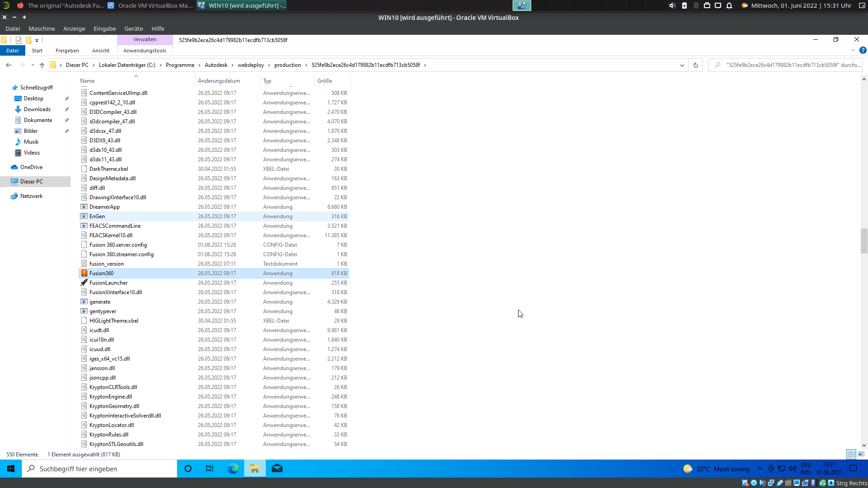Launch Fusion360 by its orange application icon
This screenshot has width=868, height=488.
pos(85,273)
